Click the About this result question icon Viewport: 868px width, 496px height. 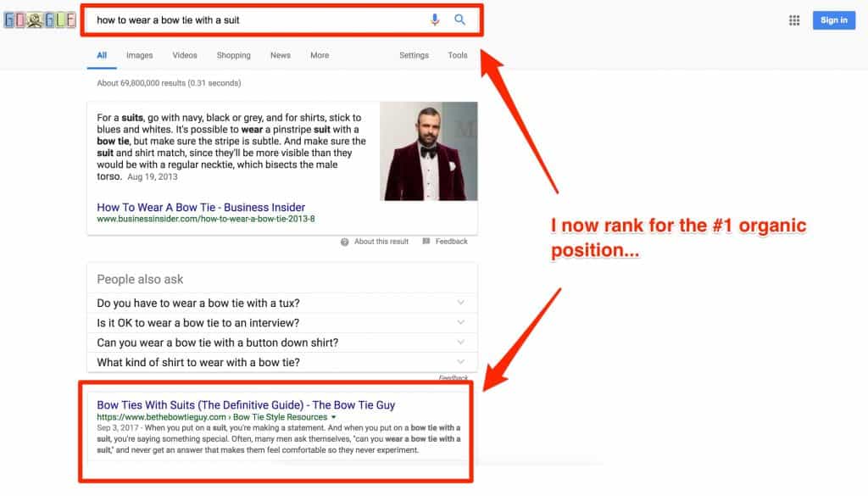pyautogui.click(x=344, y=242)
